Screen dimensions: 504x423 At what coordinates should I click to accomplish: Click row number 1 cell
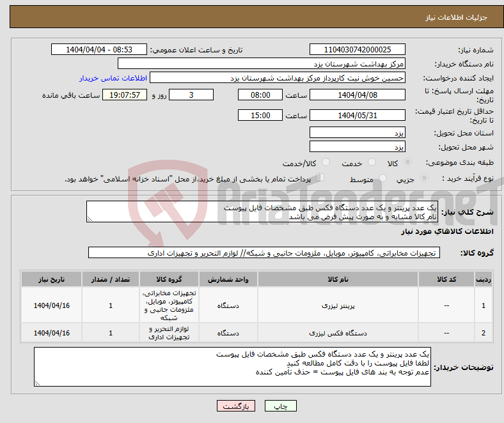[483, 305]
